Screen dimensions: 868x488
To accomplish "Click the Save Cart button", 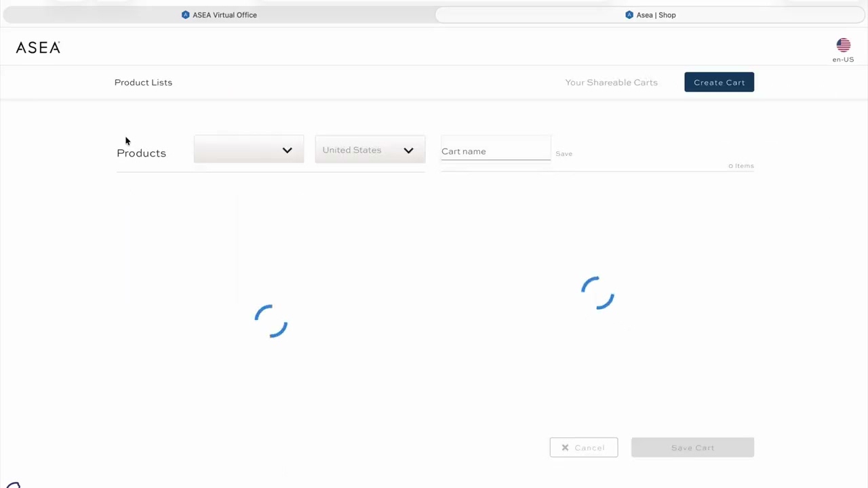I will [x=692, y=447].
